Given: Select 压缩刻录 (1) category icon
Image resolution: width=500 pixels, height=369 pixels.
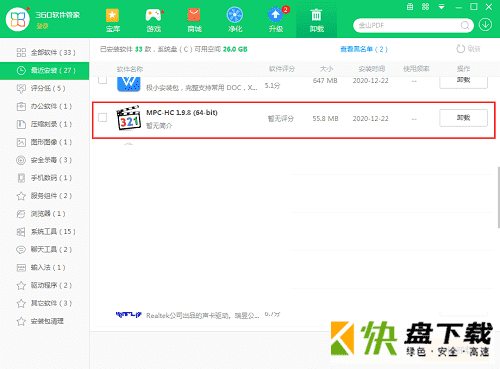Looking at the screenshot, I should [x=21, y=124].
